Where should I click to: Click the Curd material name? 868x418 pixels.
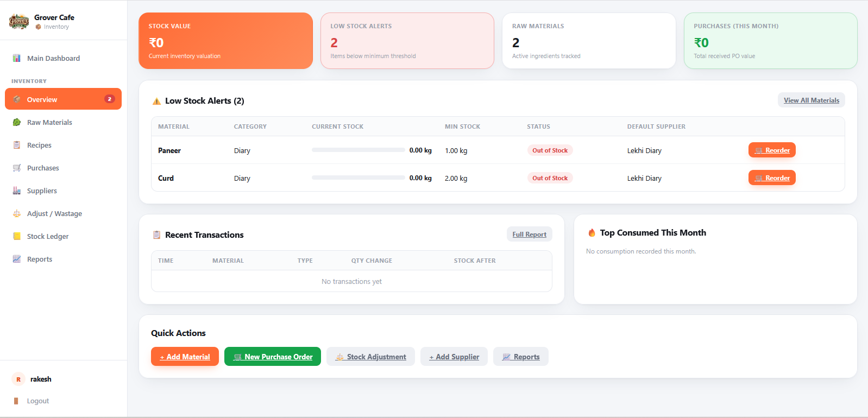[x=166, y=178]
